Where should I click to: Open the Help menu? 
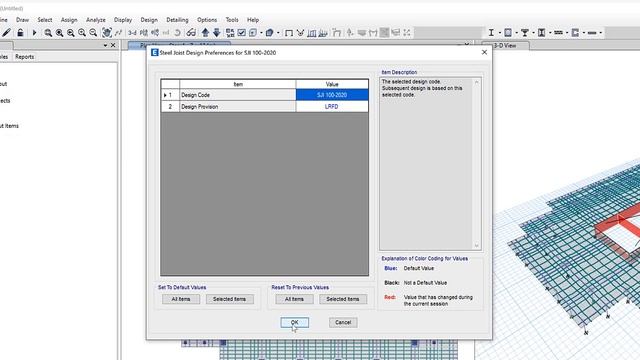253,20
